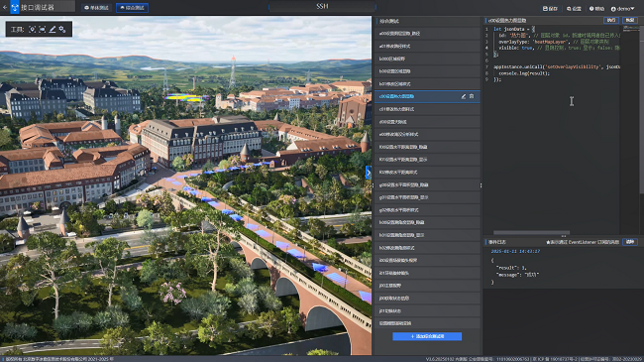Edit the selected c00 test case with pencil icon

click(x=464, y=96)
